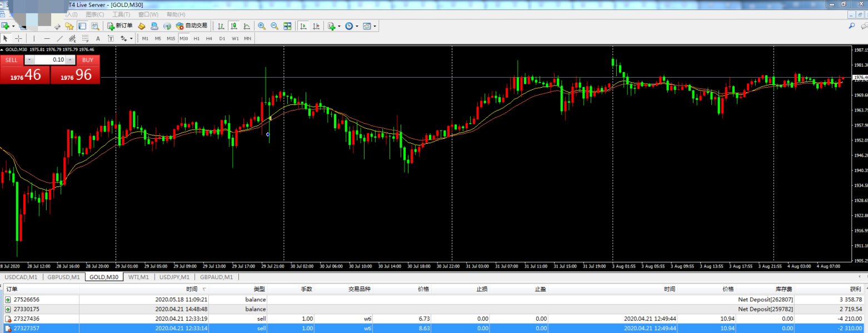868x333 pixels.
Task: Switch to the WTI,M1 chart tab
Action: tap(138, 277)
